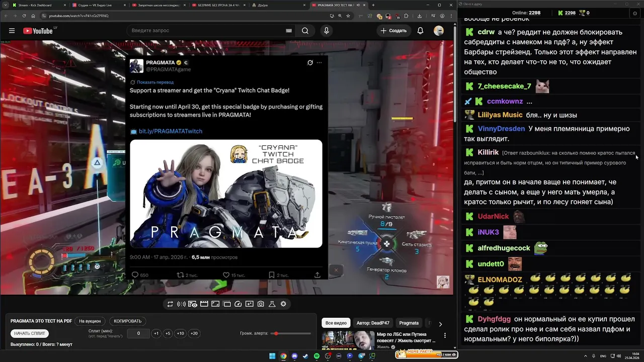This screenshot has height=362, width=644.
Task: Open chat settings gear in Kick chat window
Action: (635, 14)
